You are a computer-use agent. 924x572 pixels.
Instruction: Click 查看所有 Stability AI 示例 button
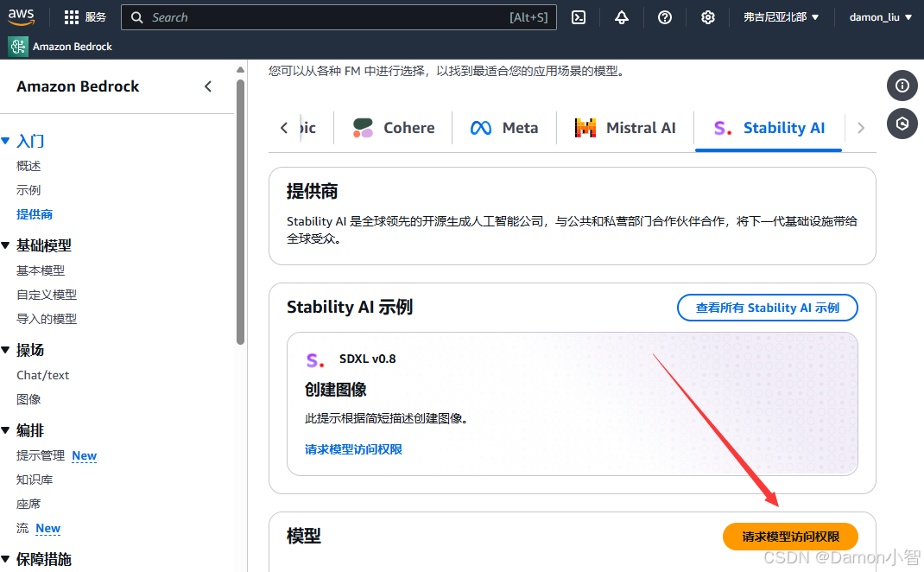[x=767, y=308]
